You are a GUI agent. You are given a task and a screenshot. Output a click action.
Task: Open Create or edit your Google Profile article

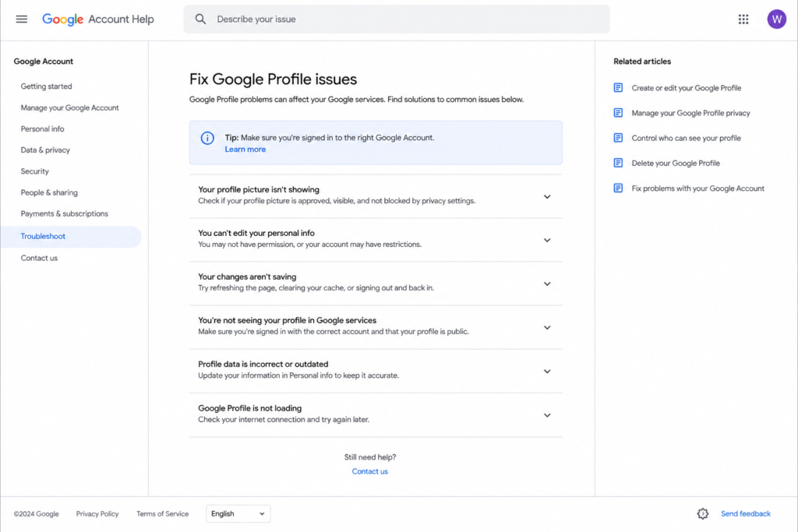pos(686,88)
